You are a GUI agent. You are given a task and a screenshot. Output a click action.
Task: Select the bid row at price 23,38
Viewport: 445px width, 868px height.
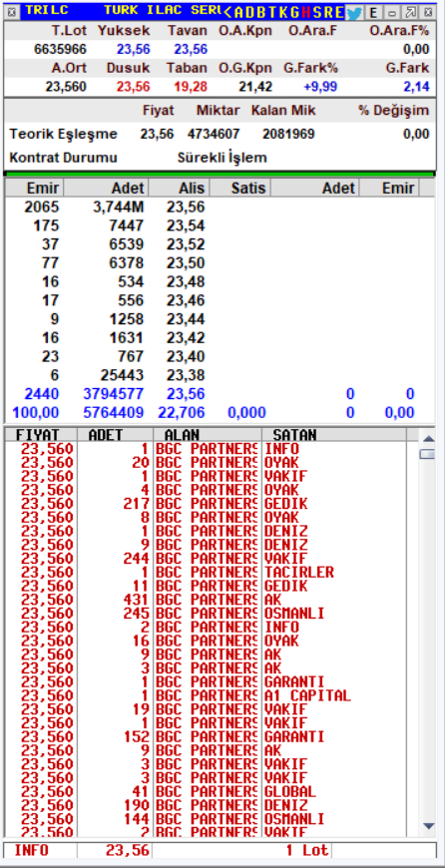pos(219,375)
